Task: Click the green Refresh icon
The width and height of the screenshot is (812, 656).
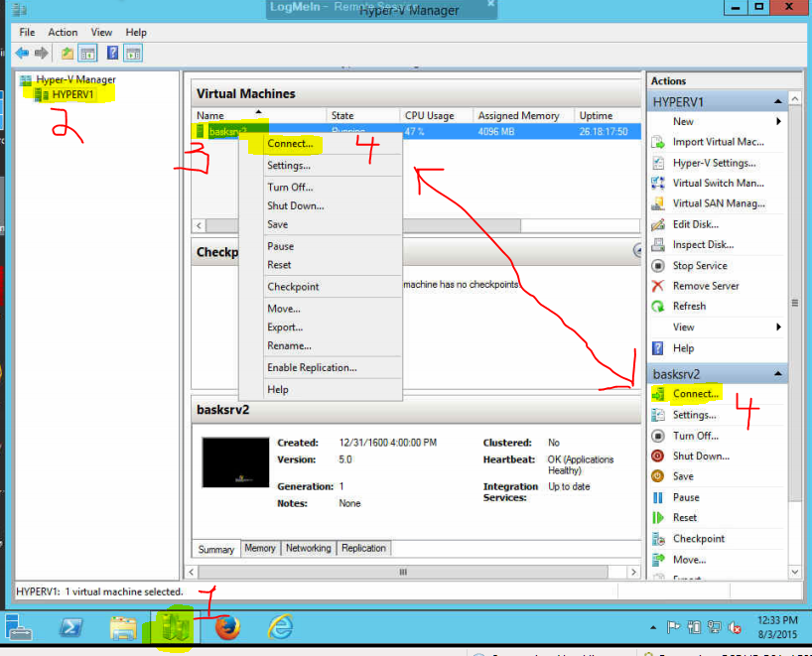Action: coord(657,307)
